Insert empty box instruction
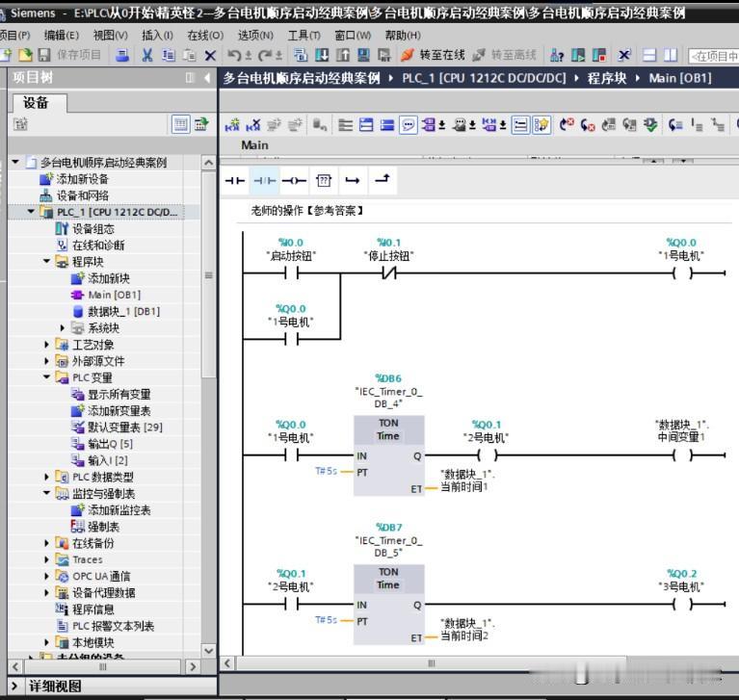The image size is (739, 700). pos(324,180)
